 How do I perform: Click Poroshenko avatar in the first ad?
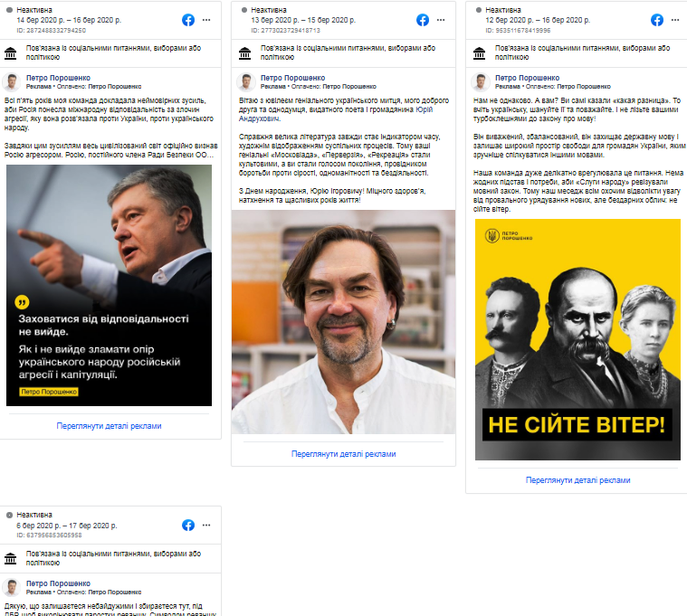click(x=12, y=82)
